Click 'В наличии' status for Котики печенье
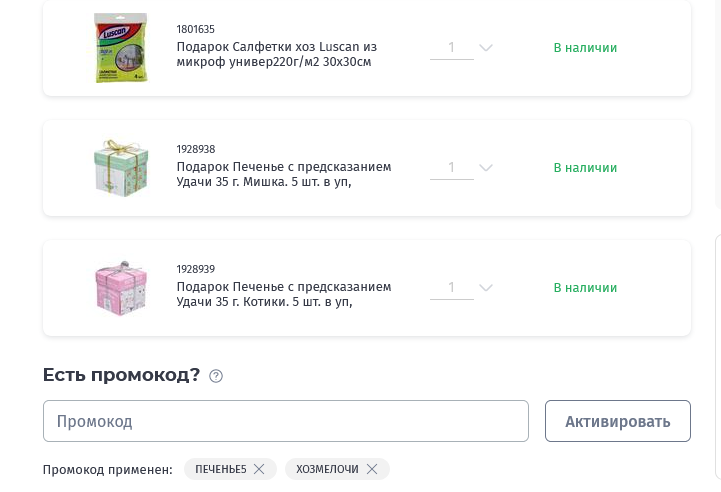 (585, 288)
